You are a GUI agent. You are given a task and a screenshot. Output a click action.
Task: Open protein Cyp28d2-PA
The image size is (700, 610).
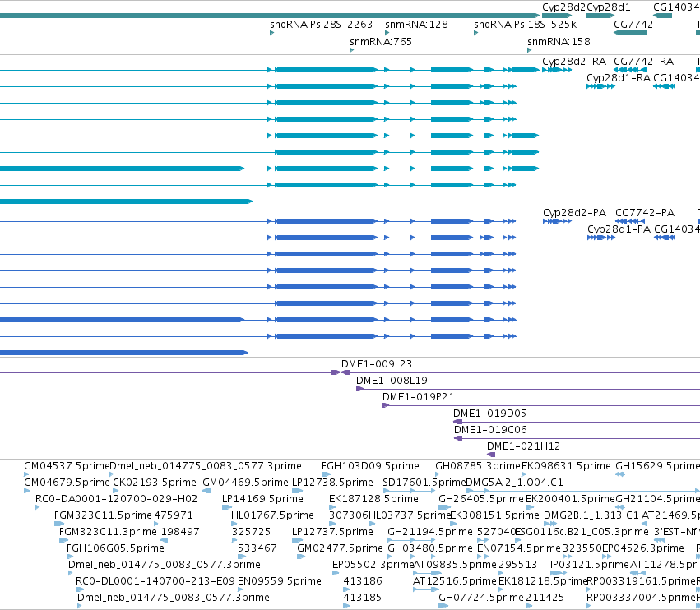574,213
